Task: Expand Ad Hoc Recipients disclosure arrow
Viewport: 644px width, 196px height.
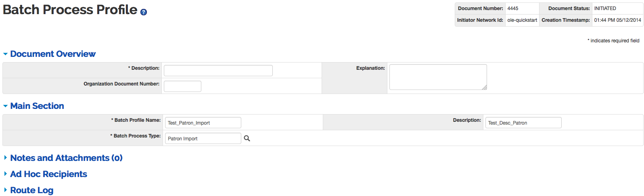Action: click(5, 174)
